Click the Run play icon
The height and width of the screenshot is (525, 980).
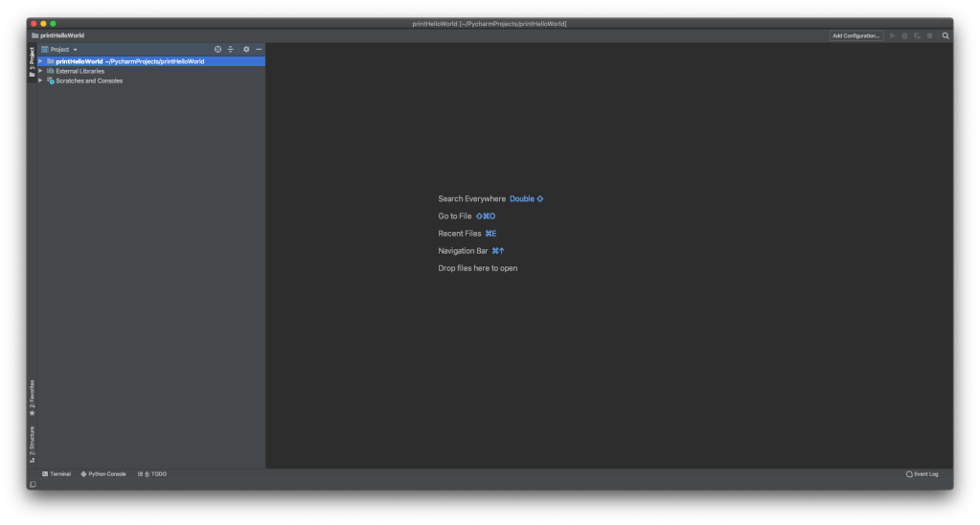[893, 35]
